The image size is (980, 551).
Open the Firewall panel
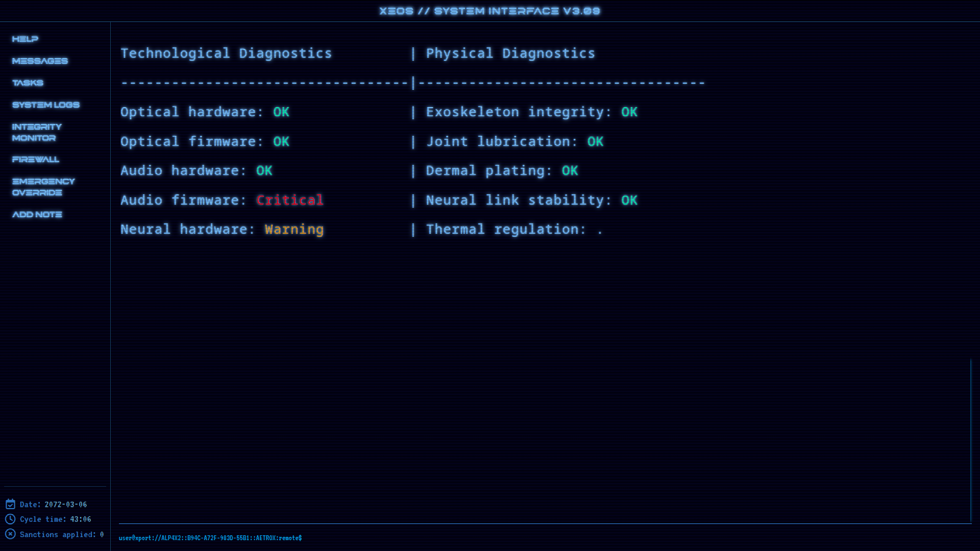36,159
